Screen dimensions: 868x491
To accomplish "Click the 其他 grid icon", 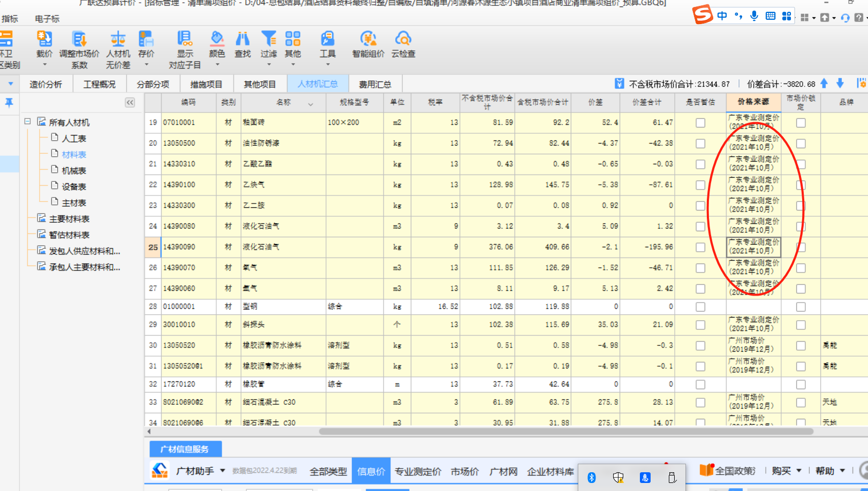I will (x=293, y=39).
